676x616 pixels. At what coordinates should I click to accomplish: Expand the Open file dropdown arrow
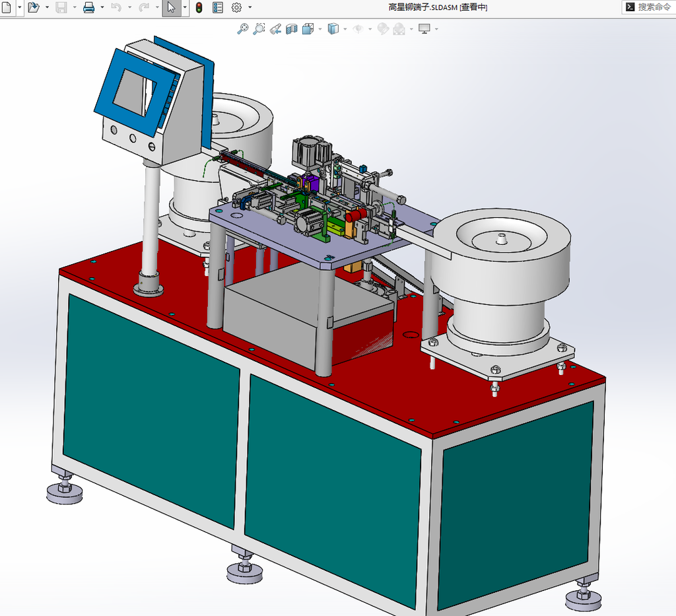point(47,7)
